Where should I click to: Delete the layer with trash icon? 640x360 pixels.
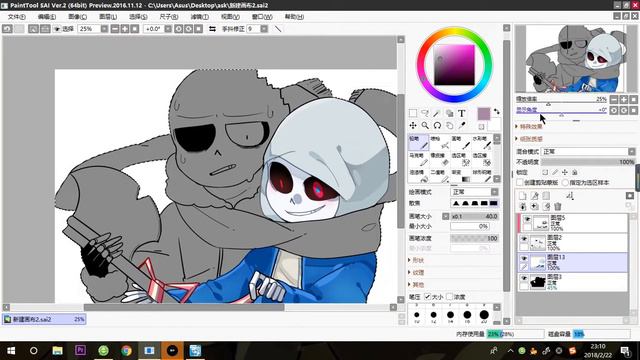tap(558, 207)
